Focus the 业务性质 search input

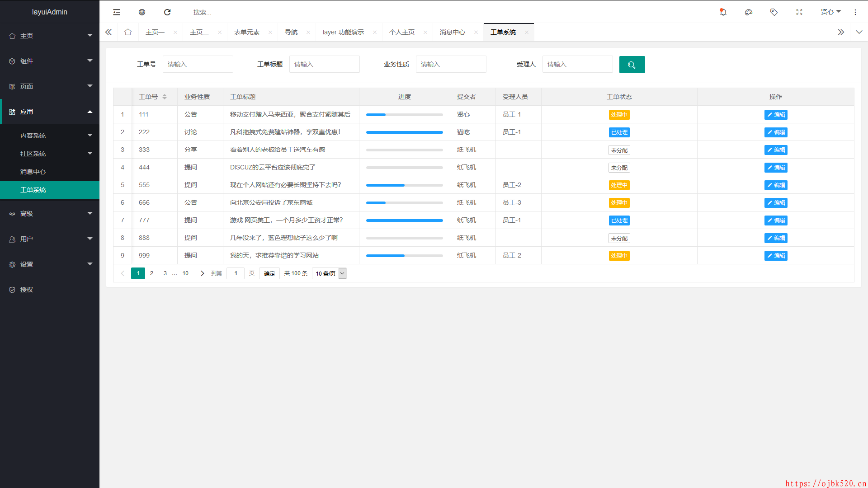[x=451, y=64]
